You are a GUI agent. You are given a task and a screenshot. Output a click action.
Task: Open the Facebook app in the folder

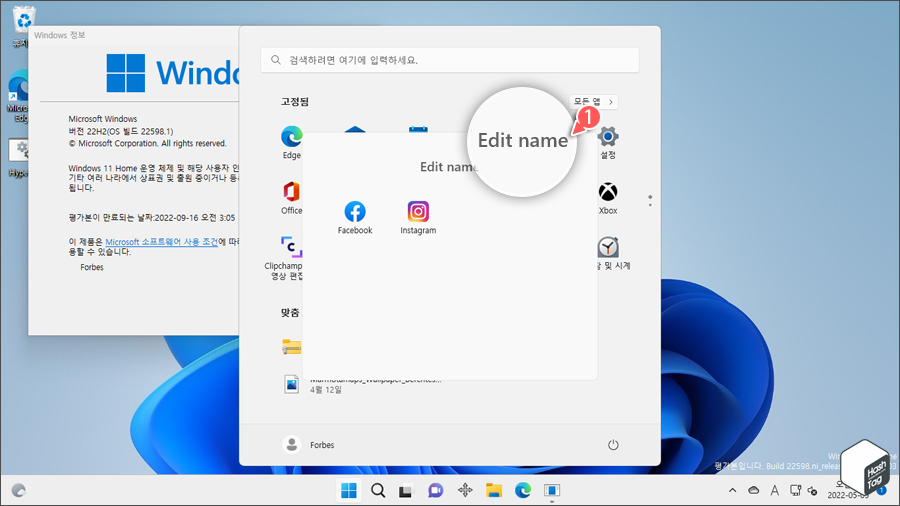click(355, 217)
